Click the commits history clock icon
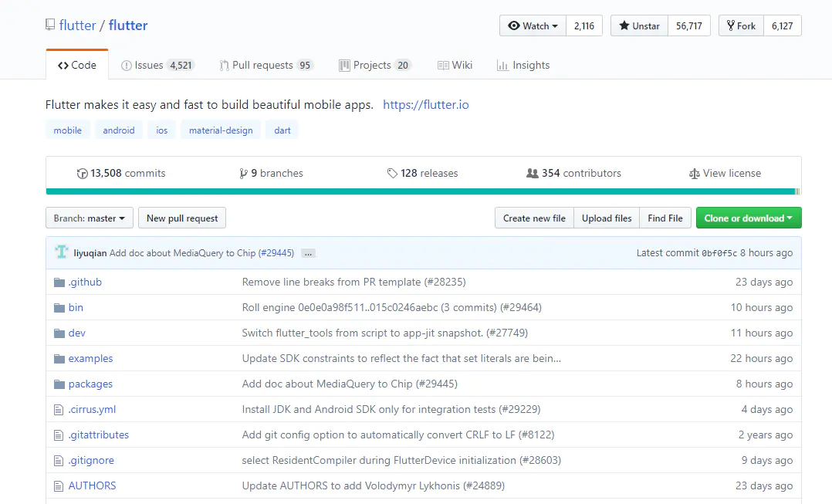 click(83, 174)
